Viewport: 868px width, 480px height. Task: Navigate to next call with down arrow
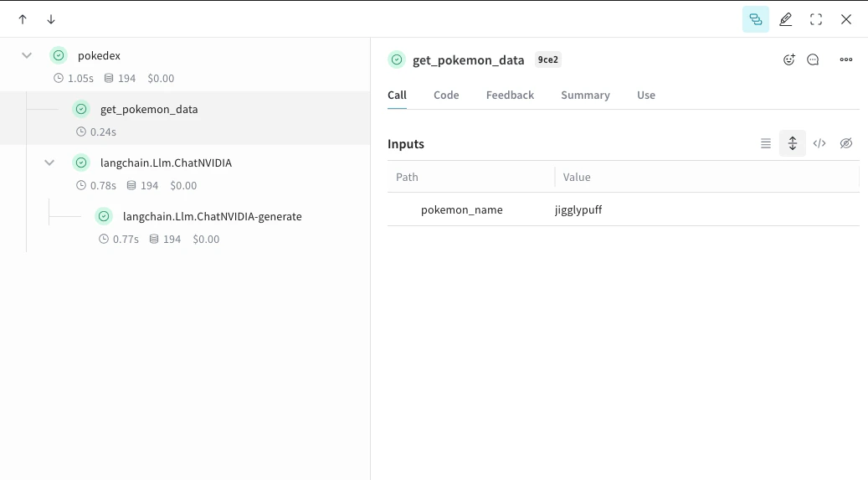coord(51,19)
